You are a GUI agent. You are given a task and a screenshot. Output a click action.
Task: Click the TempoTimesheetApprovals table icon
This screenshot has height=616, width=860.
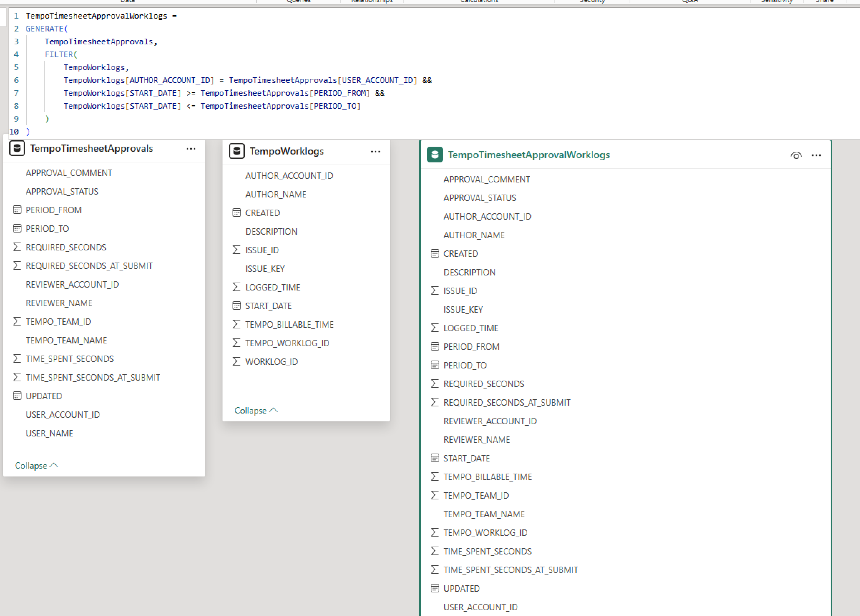[17, 148]
